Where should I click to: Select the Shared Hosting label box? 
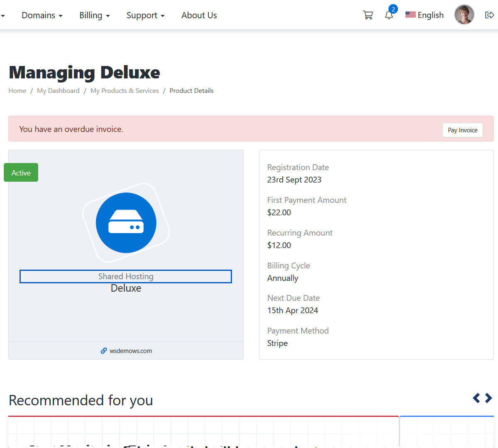point(126,277)
